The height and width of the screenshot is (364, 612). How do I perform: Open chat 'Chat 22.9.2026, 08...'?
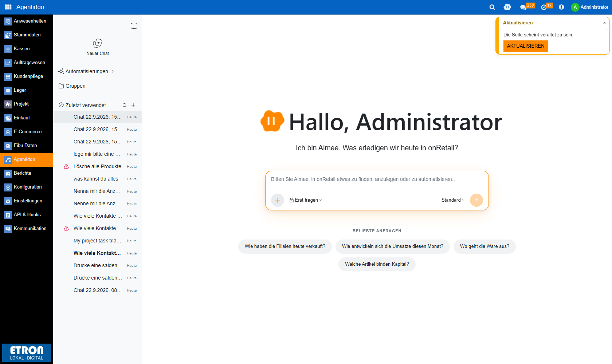[98, 290]
